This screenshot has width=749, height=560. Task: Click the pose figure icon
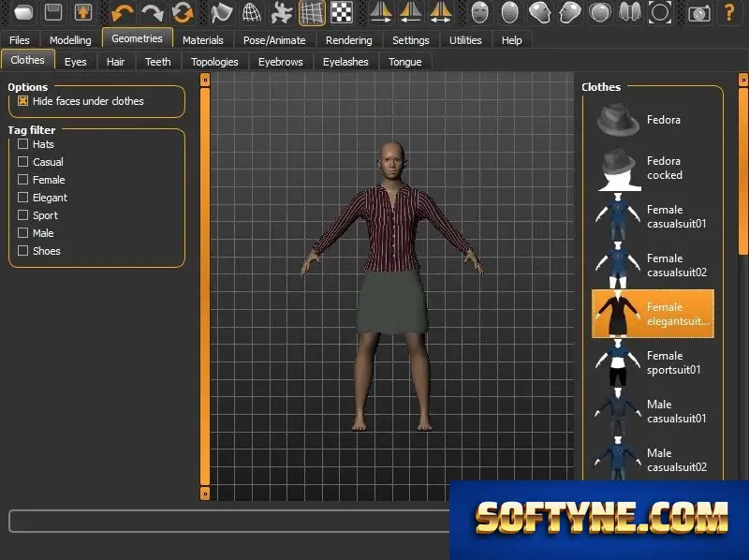pyautogui.click(x=282, y=13)
